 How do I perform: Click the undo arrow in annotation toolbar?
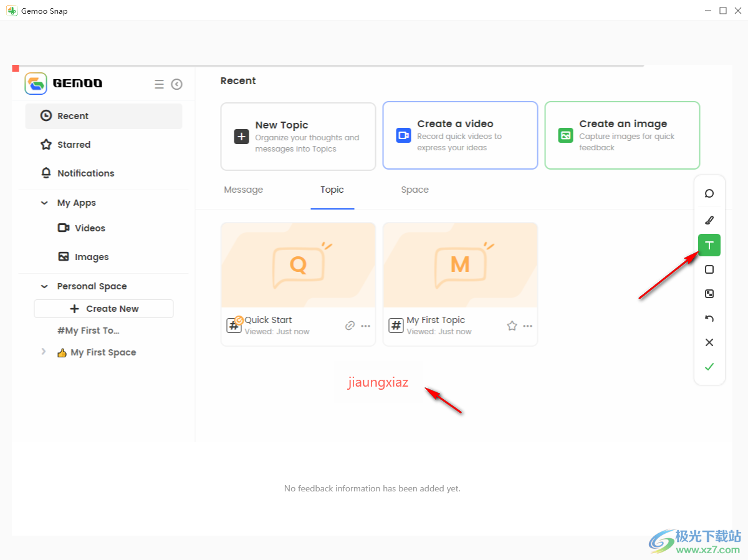[709, 319]
